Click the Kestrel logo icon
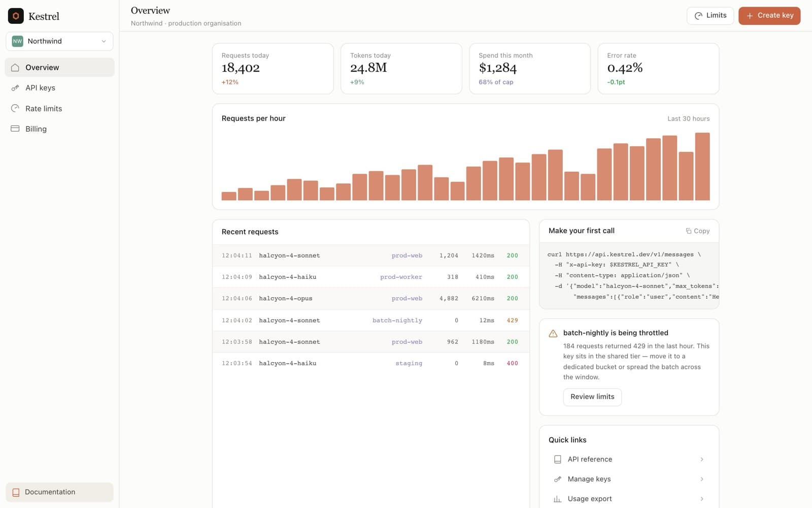The height and width of the screenshot is (508, 812). tap(16, 16)
